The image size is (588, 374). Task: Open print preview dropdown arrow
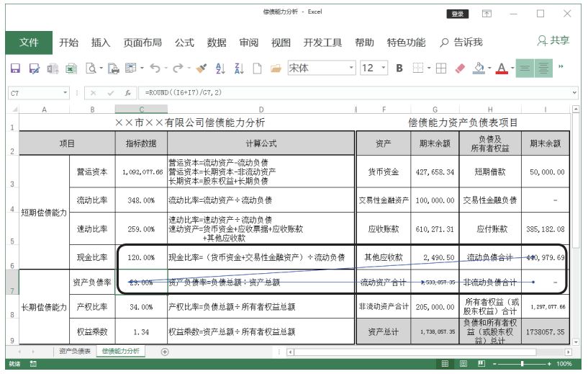(101, 68)
